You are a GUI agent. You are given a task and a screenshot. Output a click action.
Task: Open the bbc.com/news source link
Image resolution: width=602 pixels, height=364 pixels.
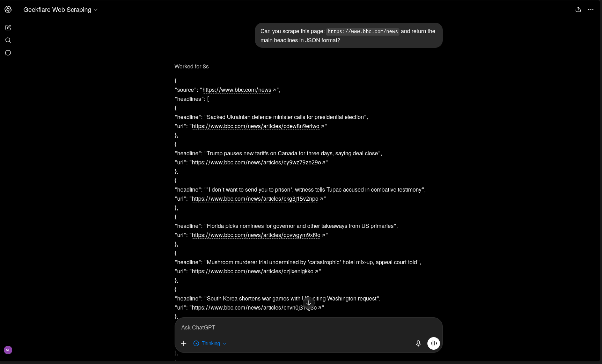coord(239,90)
